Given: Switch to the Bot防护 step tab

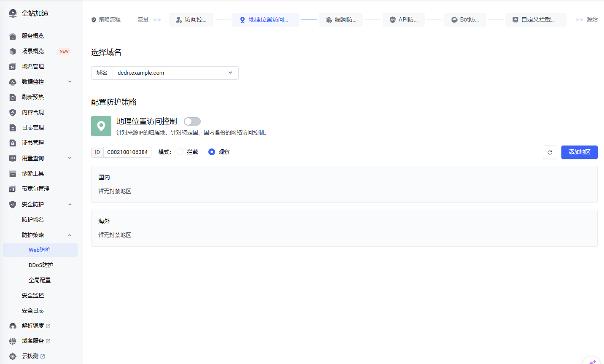Looking at the screenshot, I should [x=465, y=20].
